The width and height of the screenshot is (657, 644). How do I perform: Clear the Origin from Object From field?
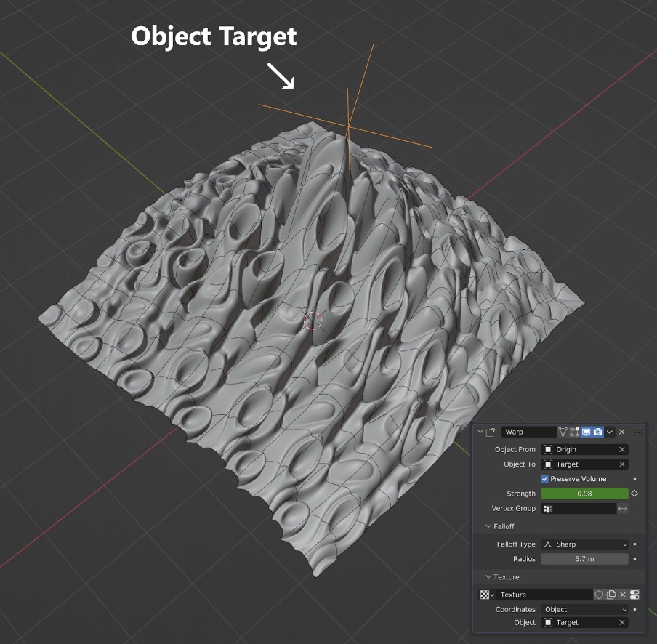[x=621, y=449]
